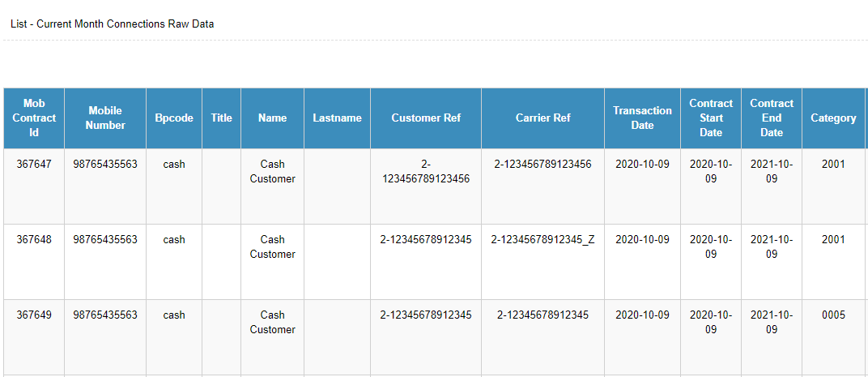Screen dimensions: 868x377
Task: Select the row with contract ID 367648
Action: tap(34, 239)
